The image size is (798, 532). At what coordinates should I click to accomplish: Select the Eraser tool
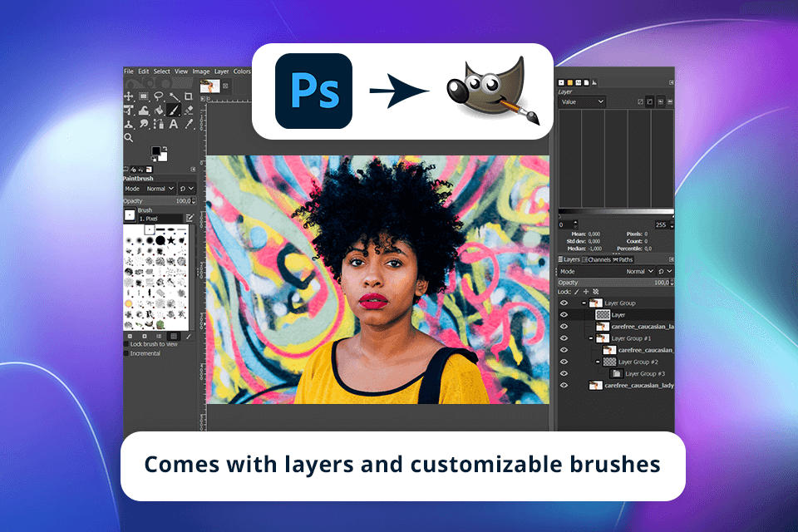(189, 110)
